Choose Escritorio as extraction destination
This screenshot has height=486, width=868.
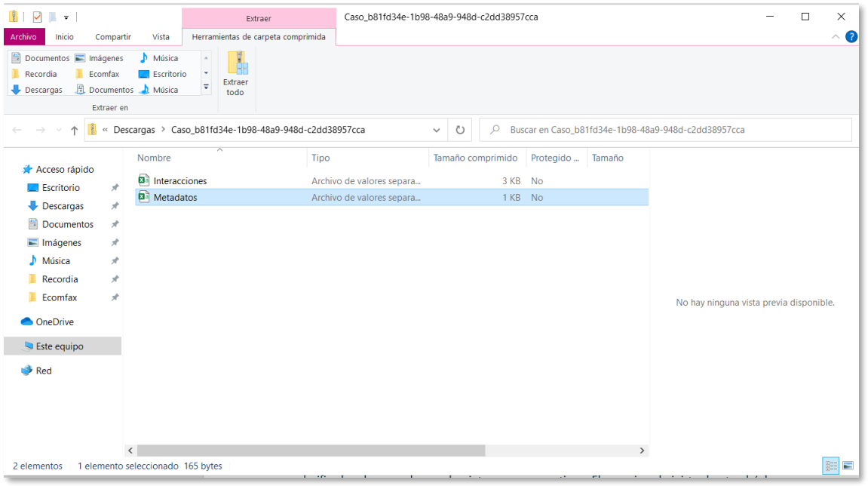(x=162, y=74)
